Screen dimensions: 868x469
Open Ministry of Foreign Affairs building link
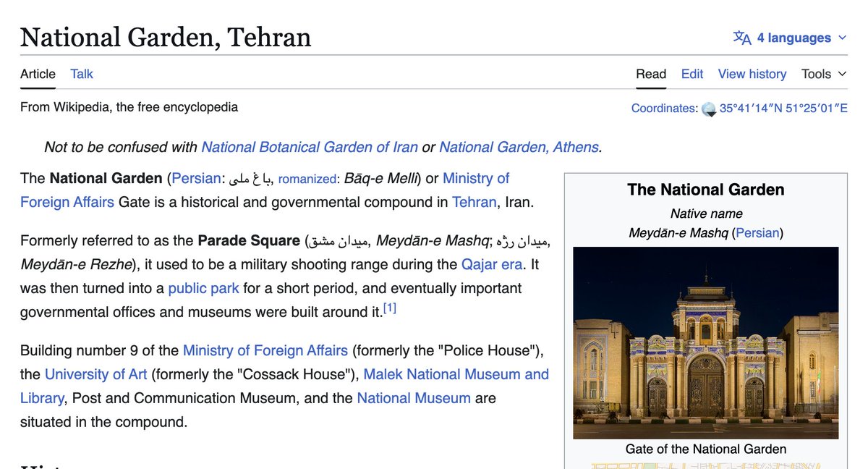pos(265,350)
